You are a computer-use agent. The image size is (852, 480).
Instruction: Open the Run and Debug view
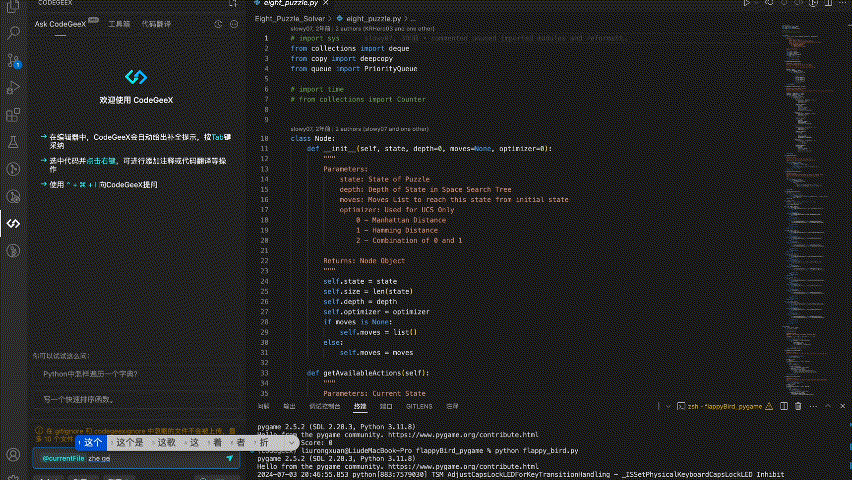pos(14,88)
